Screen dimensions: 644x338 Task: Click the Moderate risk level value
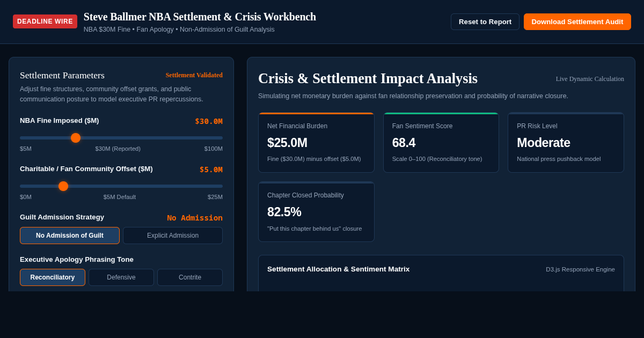click(543, 143)
